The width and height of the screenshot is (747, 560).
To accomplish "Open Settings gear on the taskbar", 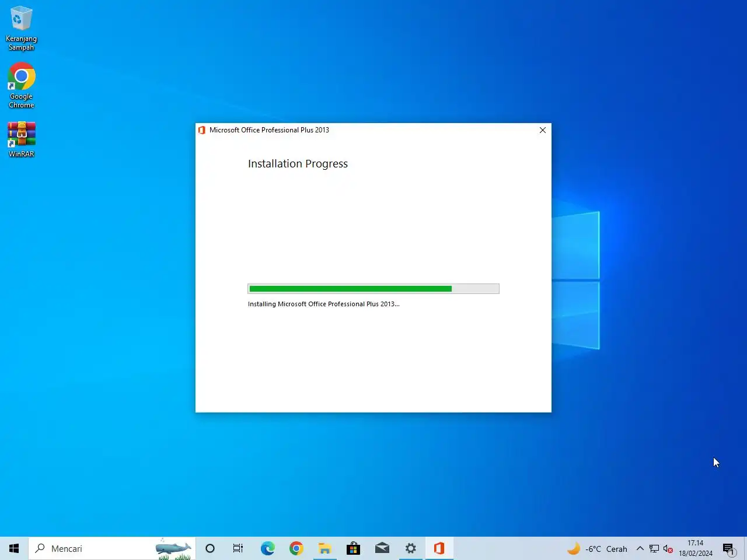I will pos(411,548).
